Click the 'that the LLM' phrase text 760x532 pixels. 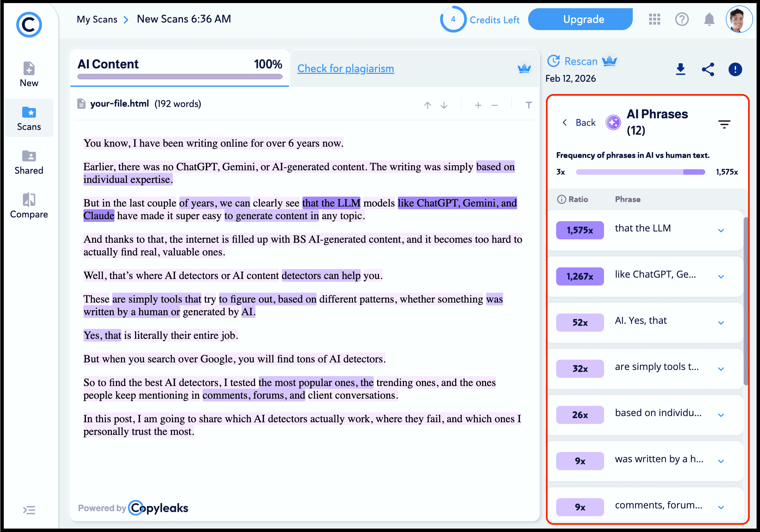click(643, 228)
